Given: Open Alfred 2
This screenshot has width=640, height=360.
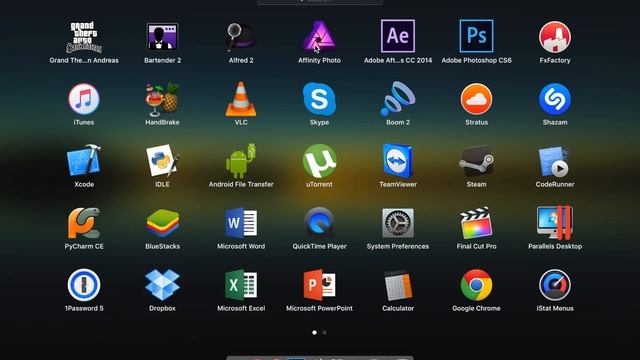Looking at the screenshot, I should [240, 37].
